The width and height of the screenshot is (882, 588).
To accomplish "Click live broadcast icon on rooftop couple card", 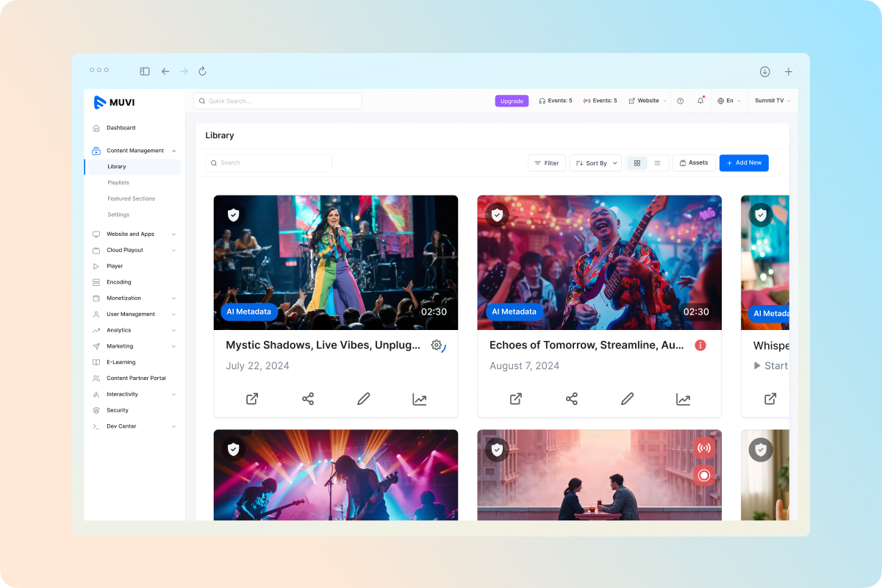I will (704, 448).
